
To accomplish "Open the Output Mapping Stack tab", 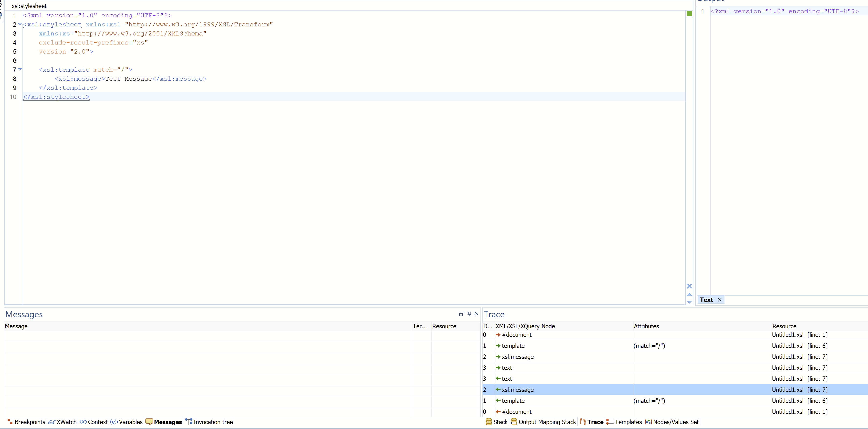I will pos(544,422).
